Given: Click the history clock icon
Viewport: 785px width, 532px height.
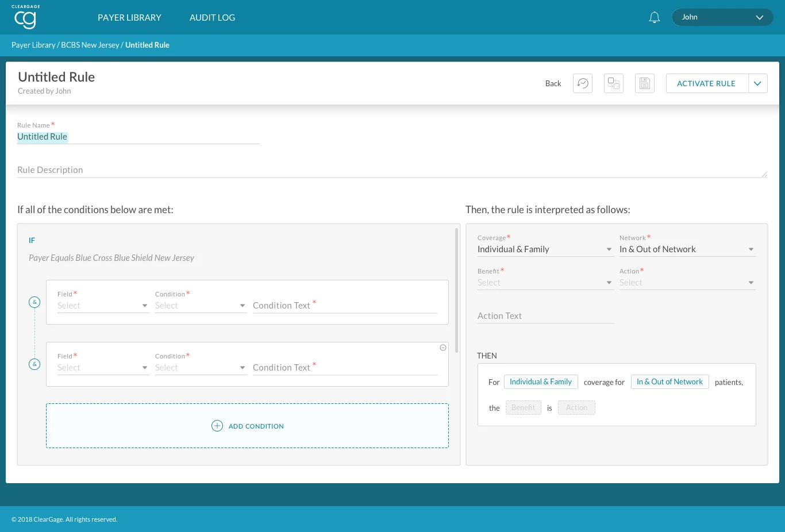Looking at the screenshot, I should point(583,83).
